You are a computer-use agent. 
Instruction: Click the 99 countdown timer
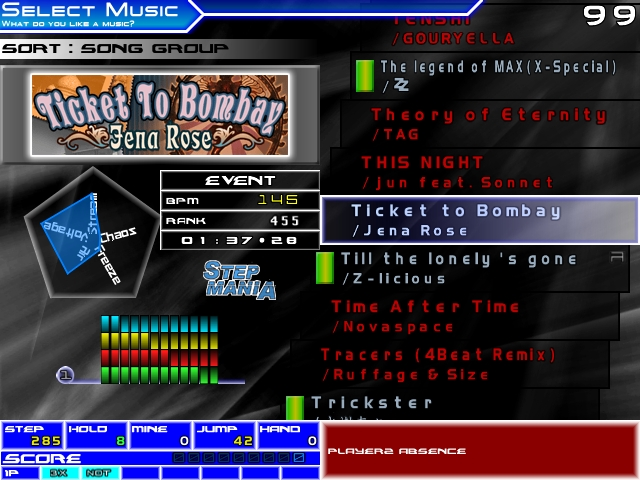click(x=609, y=15)
